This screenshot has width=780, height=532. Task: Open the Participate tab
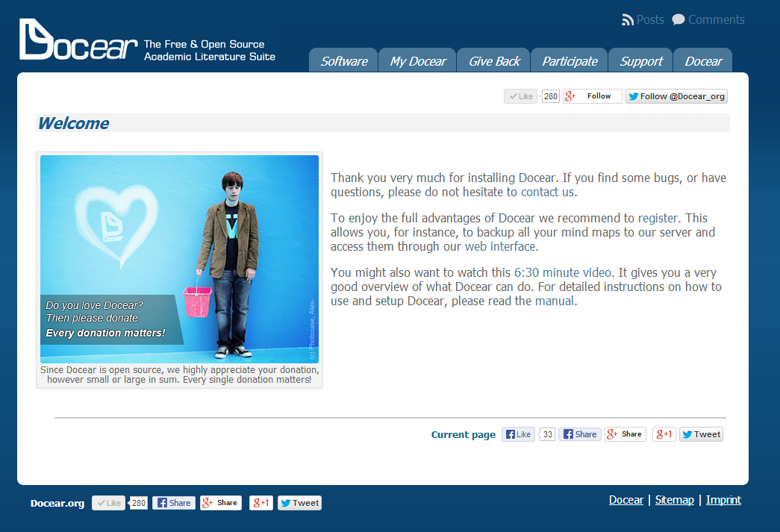coord(570,60)
